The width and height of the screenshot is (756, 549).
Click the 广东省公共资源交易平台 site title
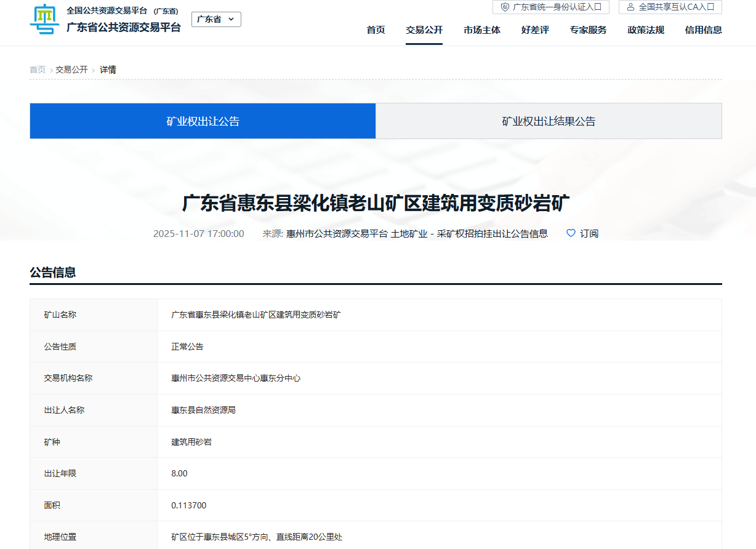[x=124, y=27]
